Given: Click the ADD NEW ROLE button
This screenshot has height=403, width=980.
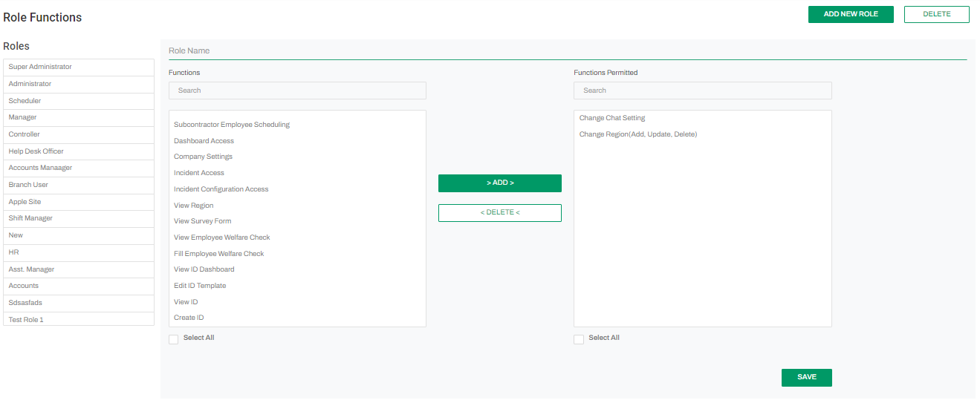Looking at the screenshot, I should point(850,14).
